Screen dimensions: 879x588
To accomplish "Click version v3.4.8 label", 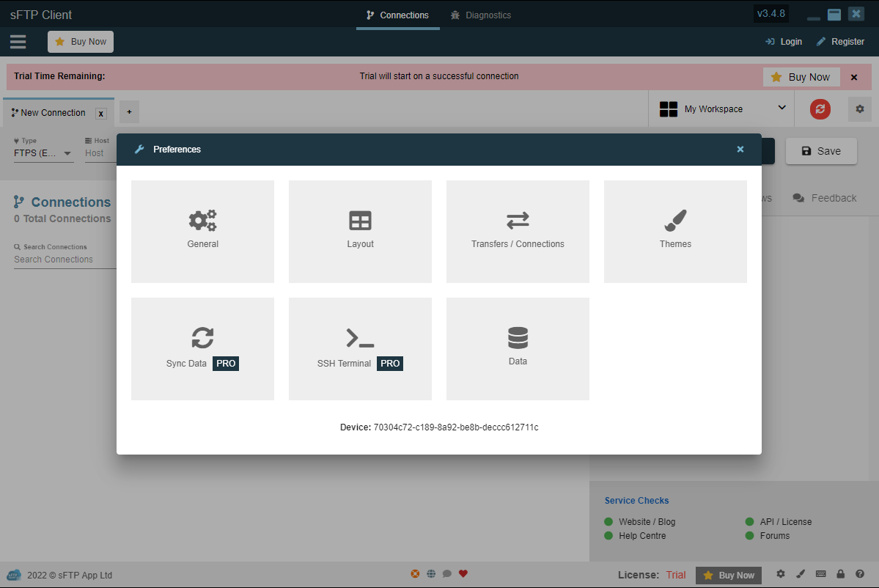I will 770,13.
